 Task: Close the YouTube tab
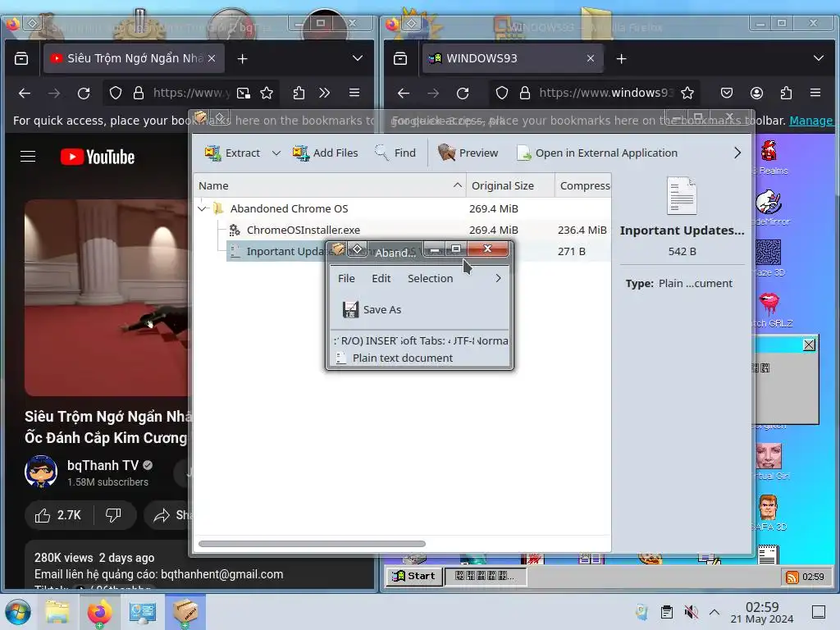point(212,58)
